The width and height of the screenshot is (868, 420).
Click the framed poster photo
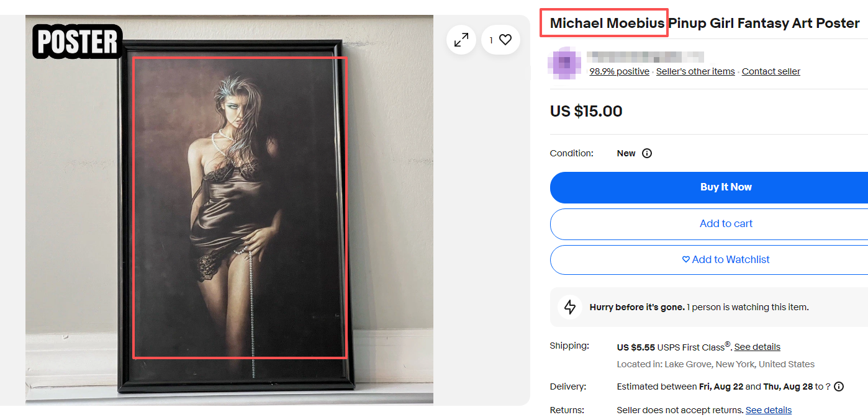(239, 208)
